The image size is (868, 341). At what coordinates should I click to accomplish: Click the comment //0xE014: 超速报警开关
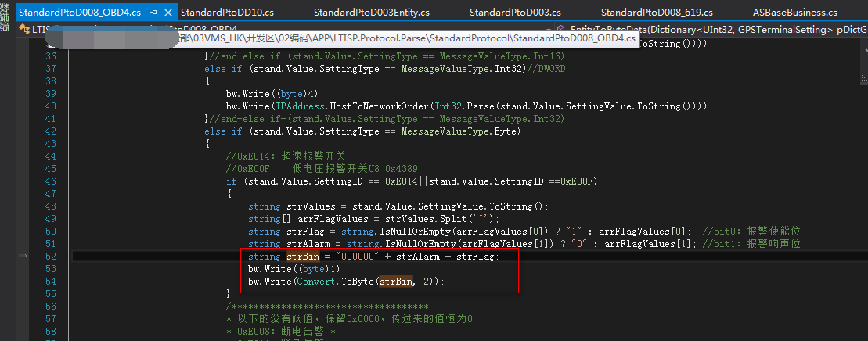[286, 156]
